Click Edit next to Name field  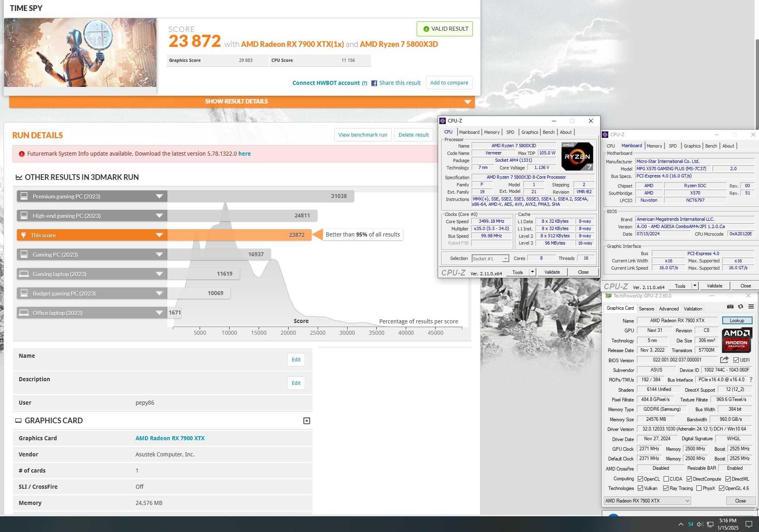point(296,360)
